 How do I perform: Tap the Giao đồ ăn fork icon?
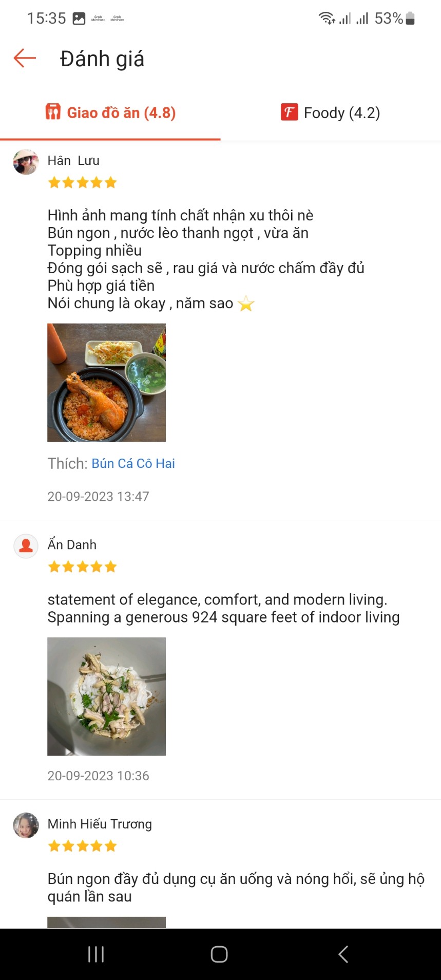[x=53, y=112]
